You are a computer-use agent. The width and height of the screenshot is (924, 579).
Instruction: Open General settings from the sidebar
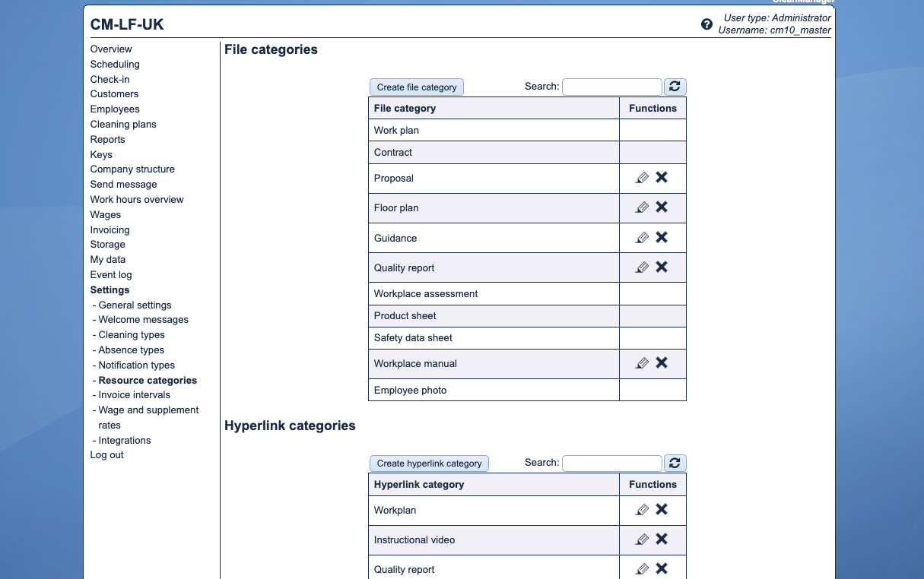[135, 305]
